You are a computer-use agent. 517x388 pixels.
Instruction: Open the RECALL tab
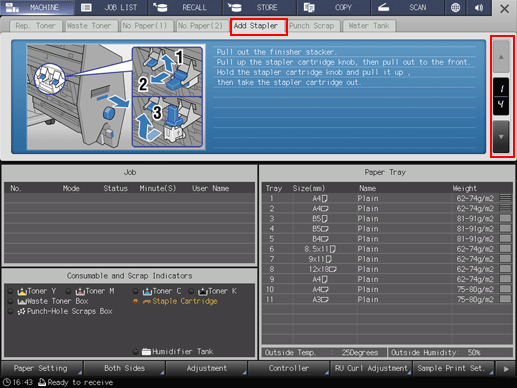185,7
